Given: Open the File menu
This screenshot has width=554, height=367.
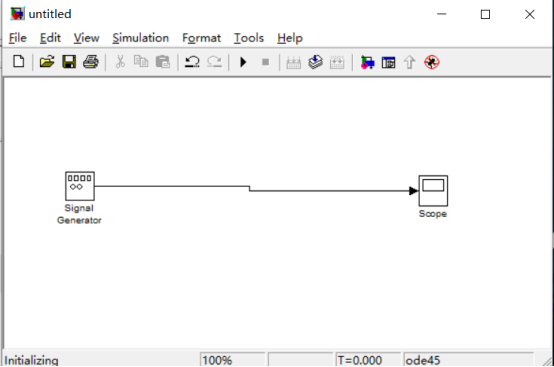Looking at the screenshot, I should (18, 38).
